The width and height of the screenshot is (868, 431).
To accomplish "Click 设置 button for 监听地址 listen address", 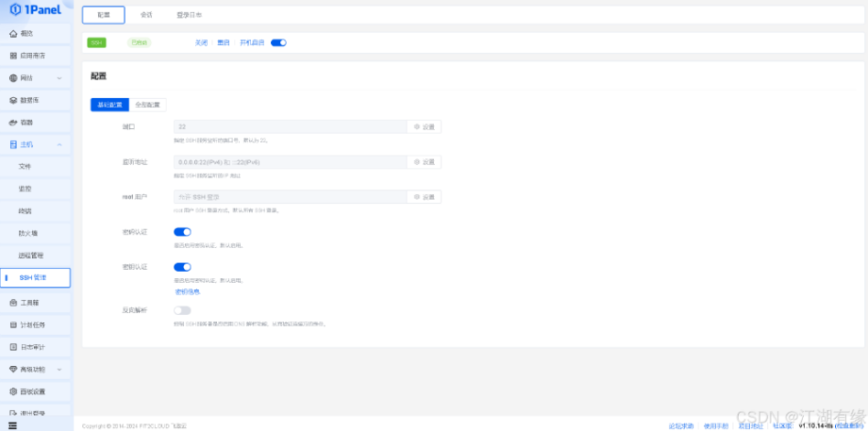I will [424, 162].
